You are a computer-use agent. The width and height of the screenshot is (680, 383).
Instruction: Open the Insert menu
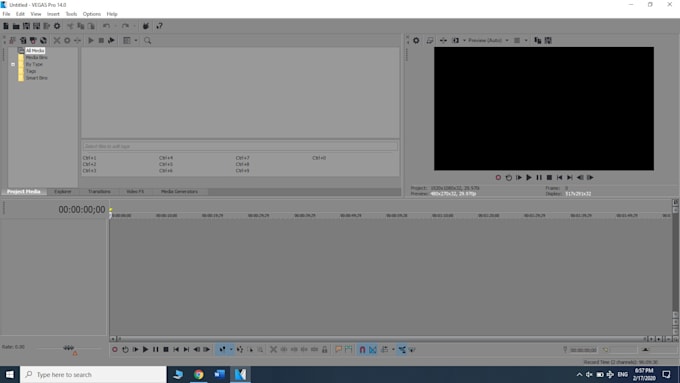coord(53,14)
